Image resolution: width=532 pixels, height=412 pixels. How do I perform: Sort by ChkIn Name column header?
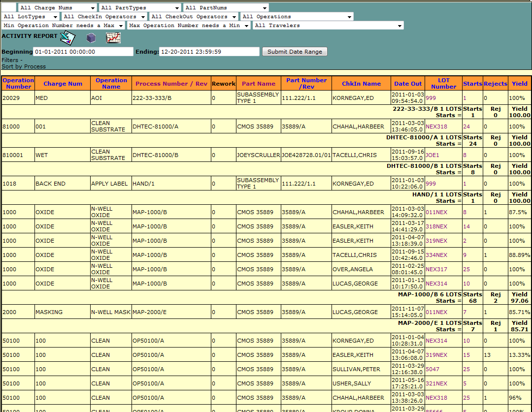(362, 84)
